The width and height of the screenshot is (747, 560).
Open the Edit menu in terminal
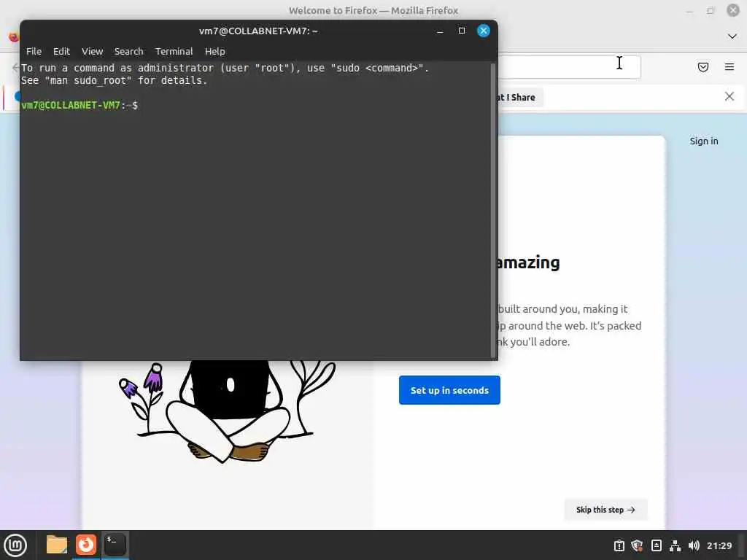61,52
